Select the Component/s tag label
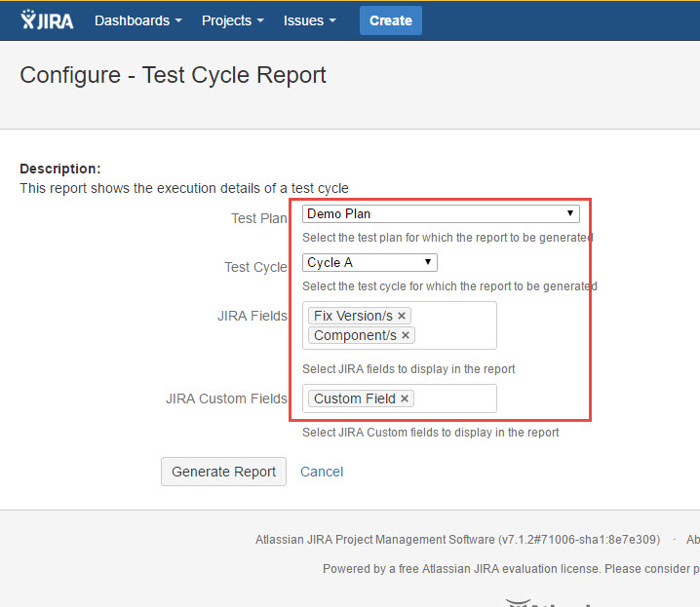The image size is (700, 607). pos(355,335)
